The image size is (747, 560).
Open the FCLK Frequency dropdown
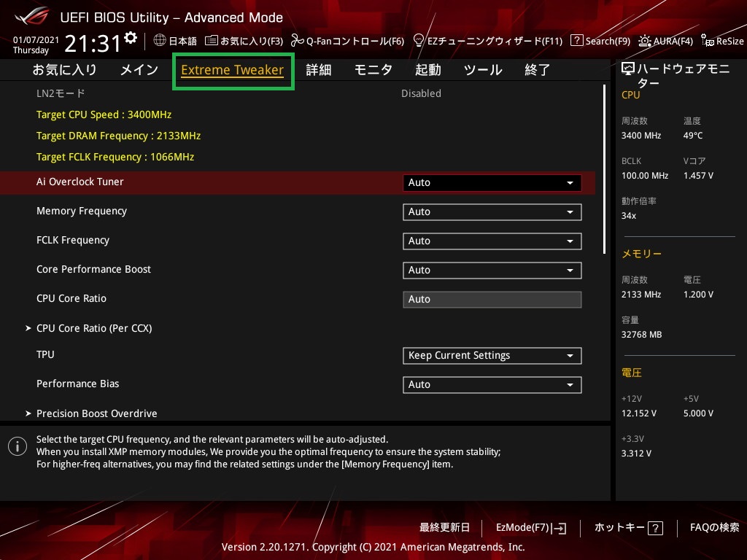click(x=492, y=241)
